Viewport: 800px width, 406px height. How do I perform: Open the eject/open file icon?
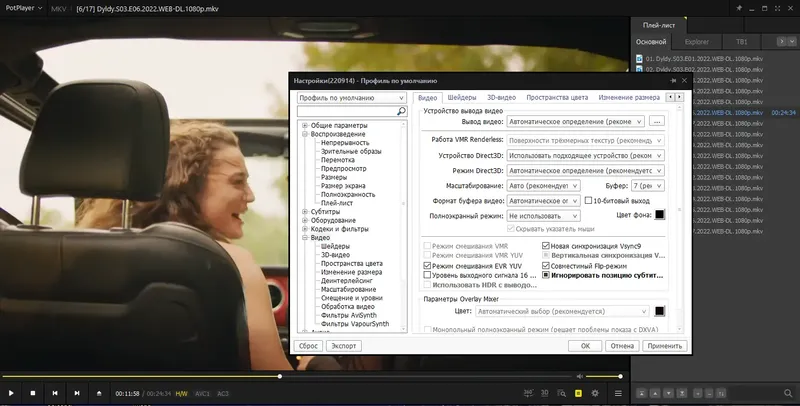(x=99, y=393)
